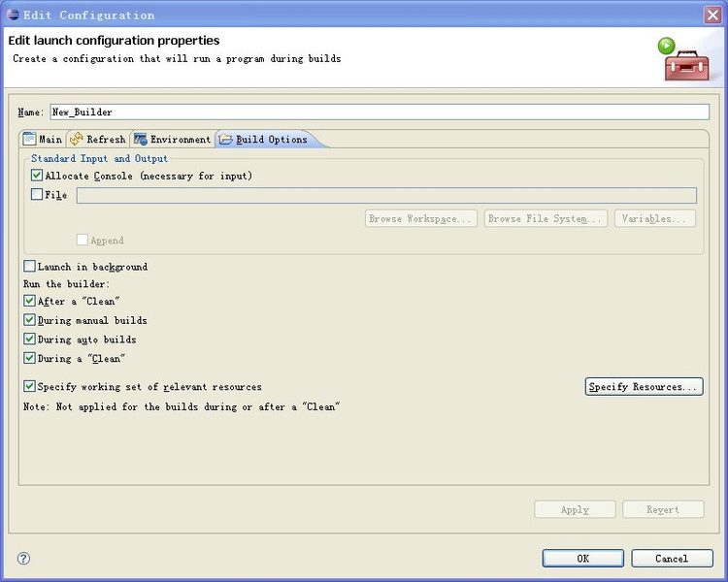This screenshot has height=582, width=728.
Task: Click the Standard Input and Output group label
Action: (99, 159)
